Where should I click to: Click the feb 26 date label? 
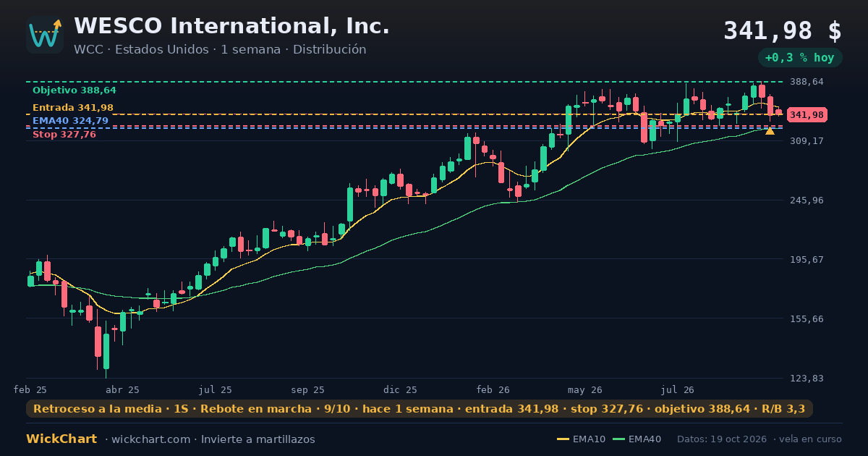point(493,389)
